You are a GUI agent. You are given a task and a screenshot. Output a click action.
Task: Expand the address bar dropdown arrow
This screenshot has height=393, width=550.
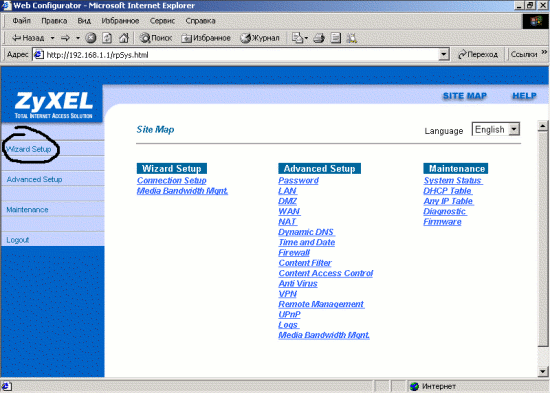444,55
